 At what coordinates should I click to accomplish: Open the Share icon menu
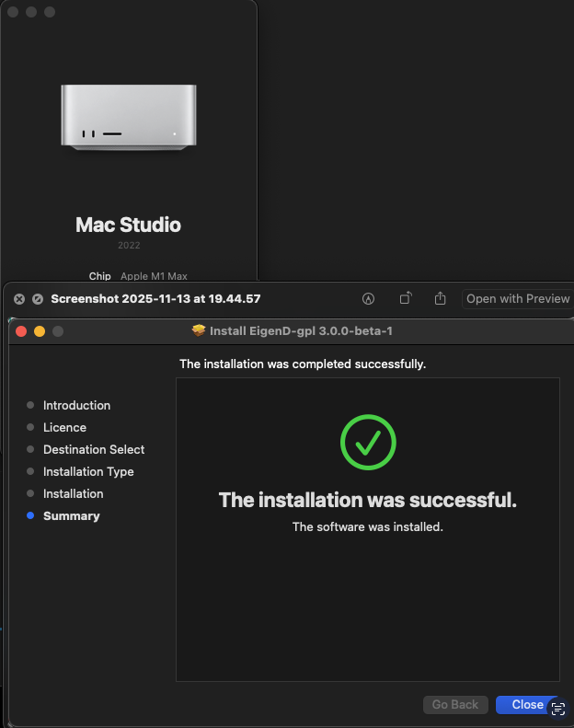[440, 298]
